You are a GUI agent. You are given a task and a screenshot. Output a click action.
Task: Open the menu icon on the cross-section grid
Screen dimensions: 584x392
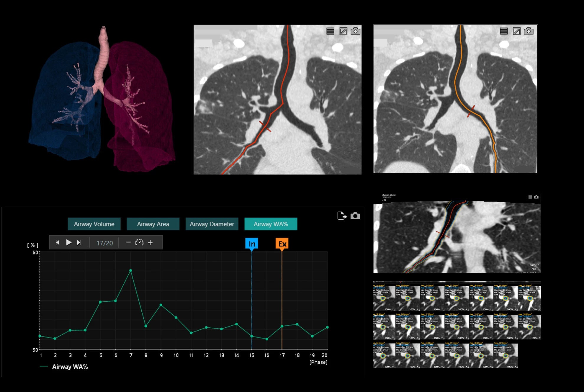click(532, 288)
